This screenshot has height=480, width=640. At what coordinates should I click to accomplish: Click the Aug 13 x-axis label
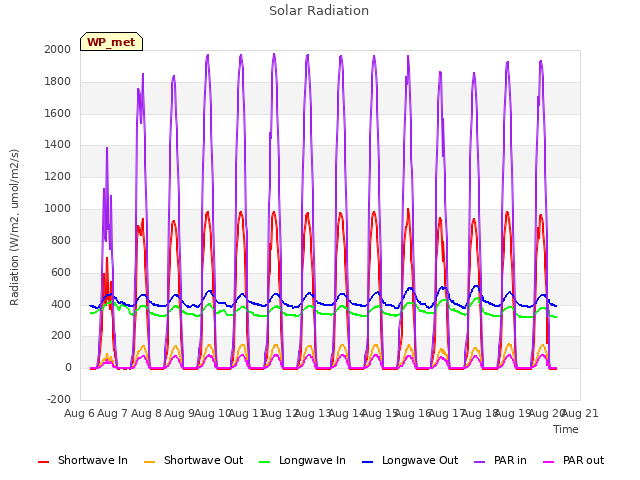point(313,413)
